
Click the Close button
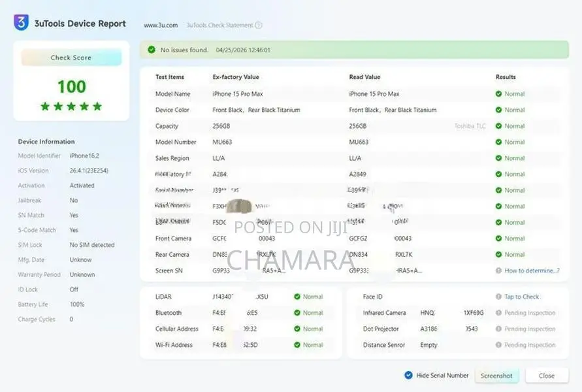click(547, 376)
